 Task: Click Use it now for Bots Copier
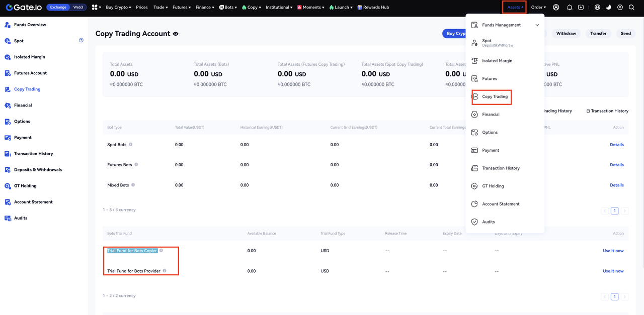[613, 251]
